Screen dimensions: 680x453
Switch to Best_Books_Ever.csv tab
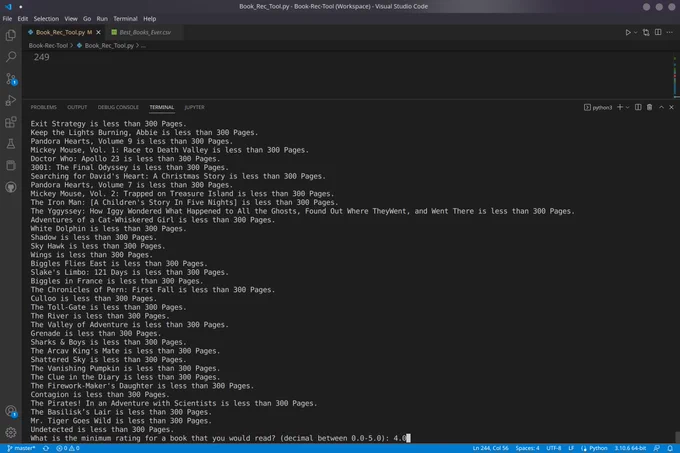pyautogui.click(x=145, y=33)
